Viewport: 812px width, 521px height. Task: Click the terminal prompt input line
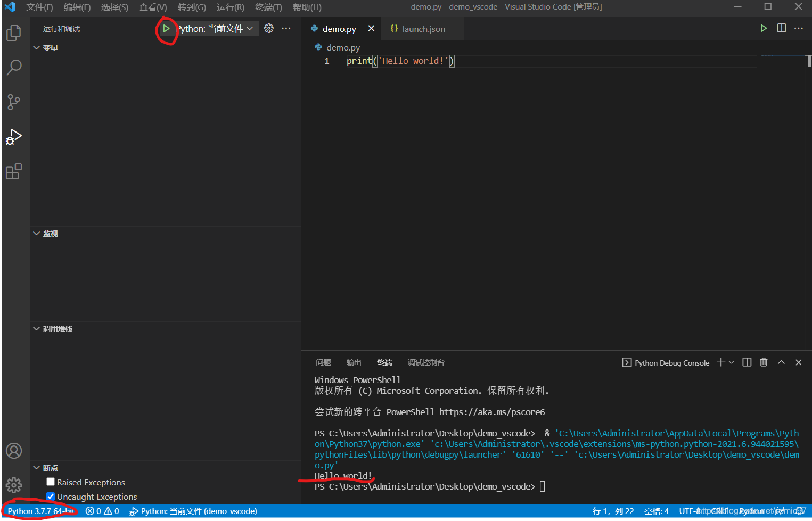click(430, 486)
